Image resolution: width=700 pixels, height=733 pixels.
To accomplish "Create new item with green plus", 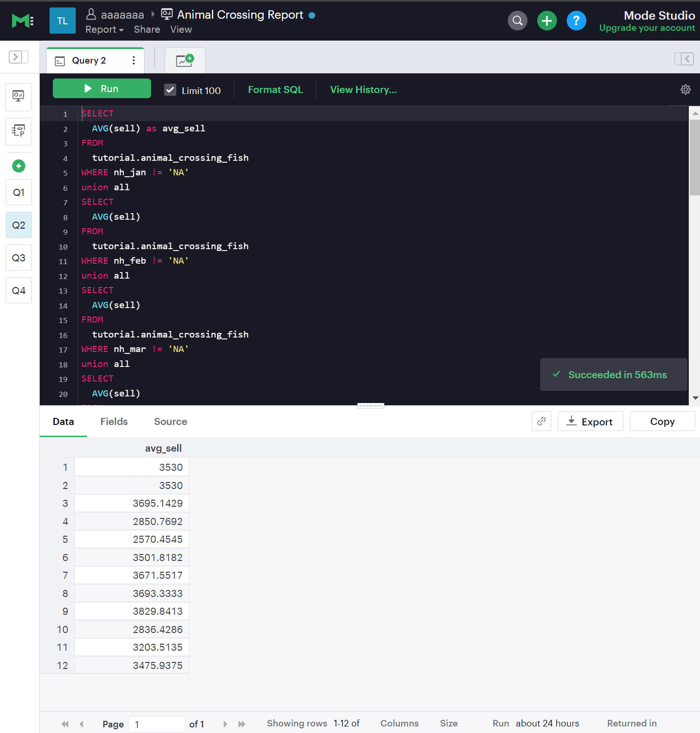I will pos(547,21).
